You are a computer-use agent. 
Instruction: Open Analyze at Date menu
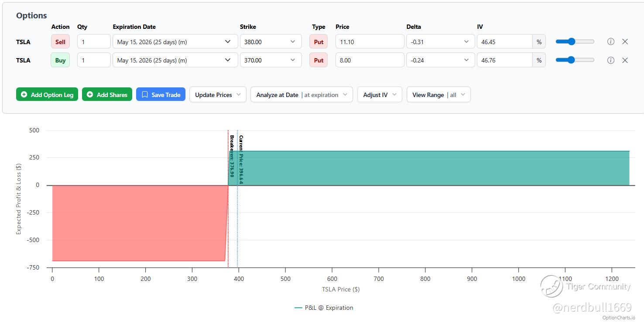click(301, 94)
